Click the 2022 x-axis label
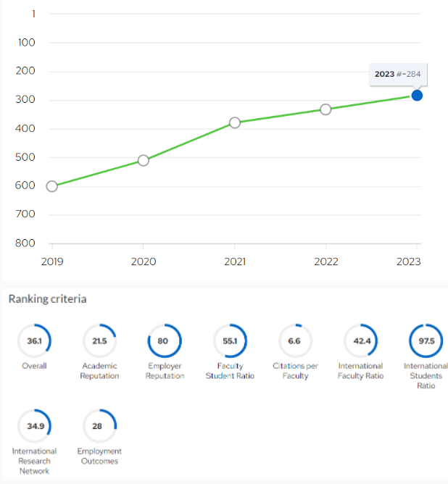448x484 pixels. (326, 262)
